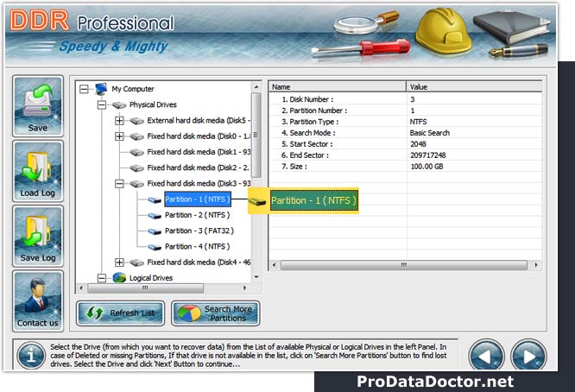Click the Refresh List button

(120, 313)
